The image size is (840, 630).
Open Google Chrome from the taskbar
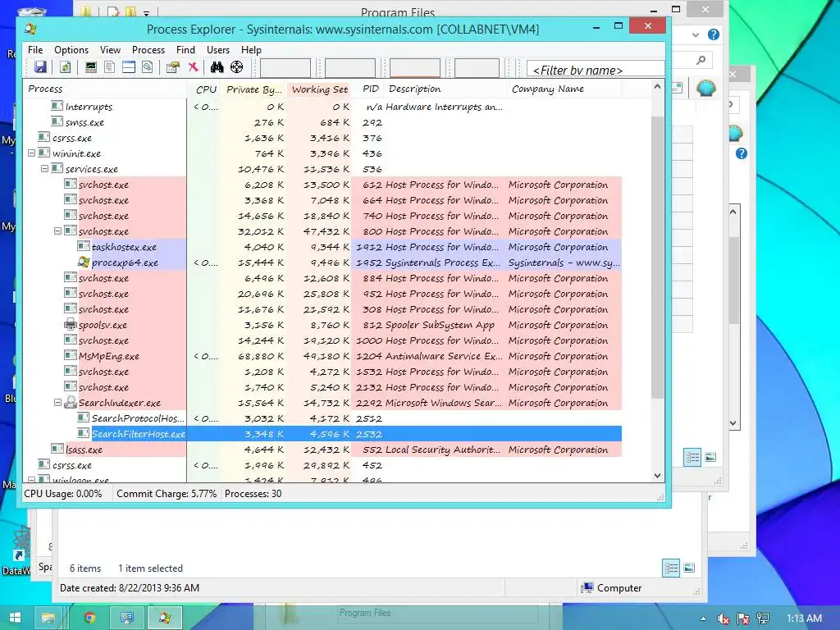(x=89, y=618)
